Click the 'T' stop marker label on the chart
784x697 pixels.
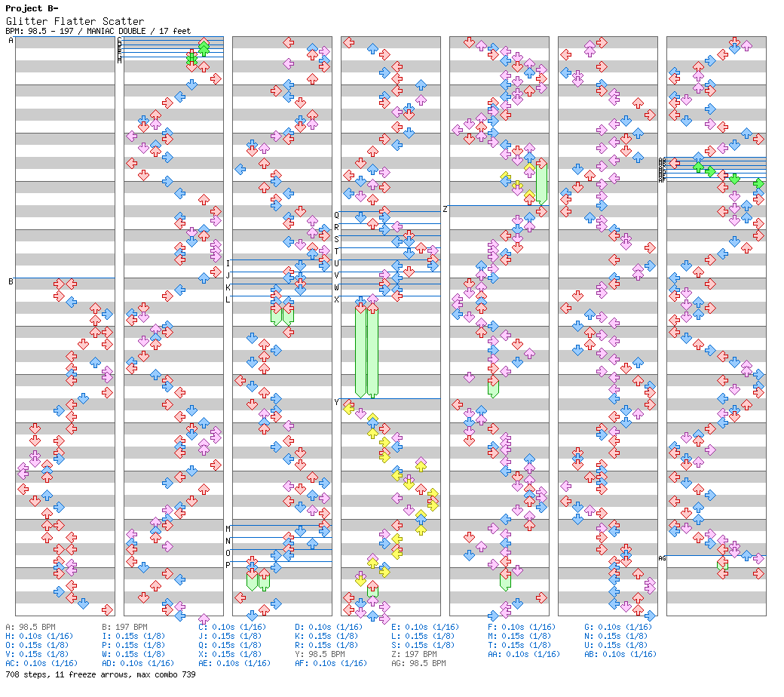coord(336,251)
